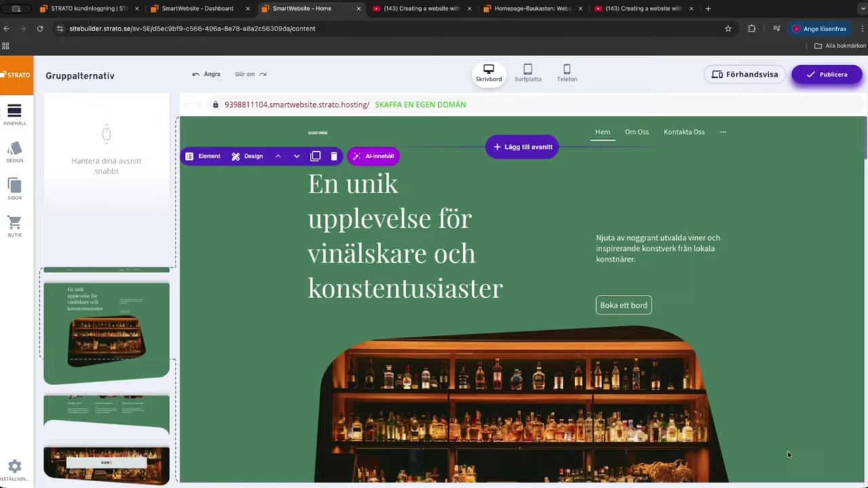868x488 pixels.
Task: Click the page vertical scrollbar
Action: tap(865, 139)
